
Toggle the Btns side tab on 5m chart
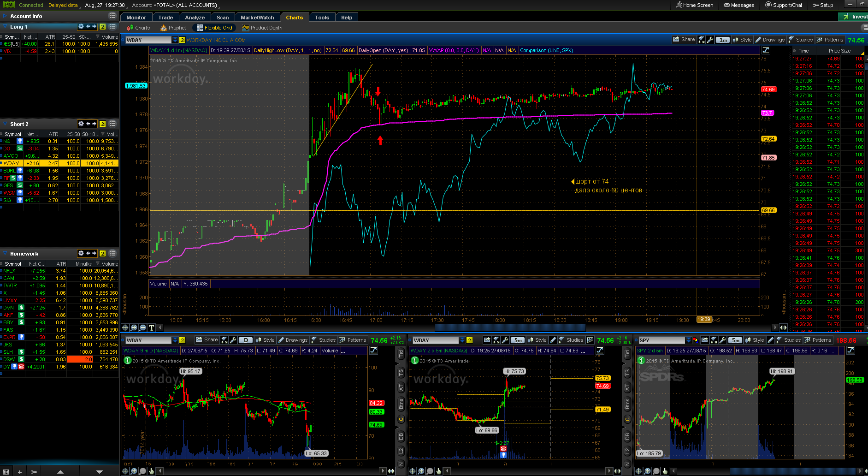[x=627, y=404]
